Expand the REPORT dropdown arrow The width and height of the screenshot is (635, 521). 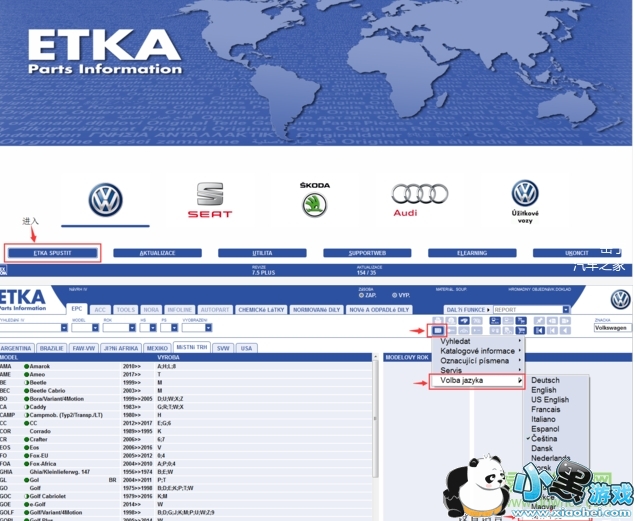pos(566,310)
